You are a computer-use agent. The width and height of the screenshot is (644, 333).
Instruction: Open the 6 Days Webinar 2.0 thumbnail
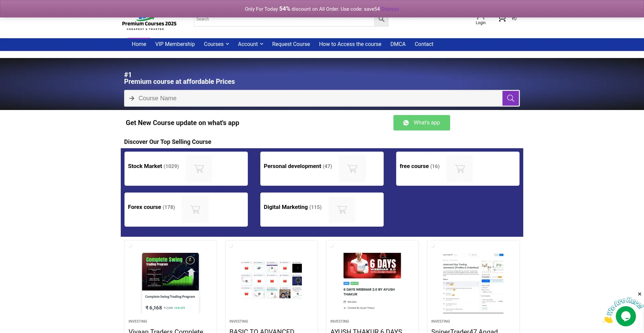372,282
